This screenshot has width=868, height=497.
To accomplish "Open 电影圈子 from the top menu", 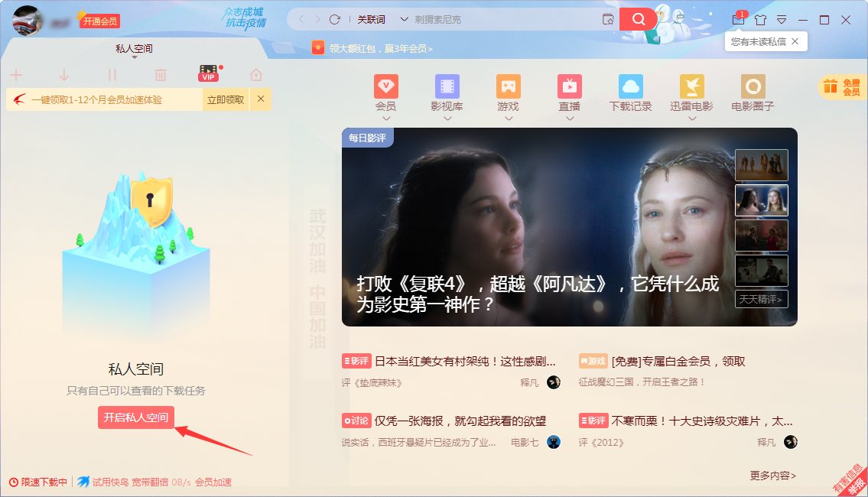I will point(753,88).
